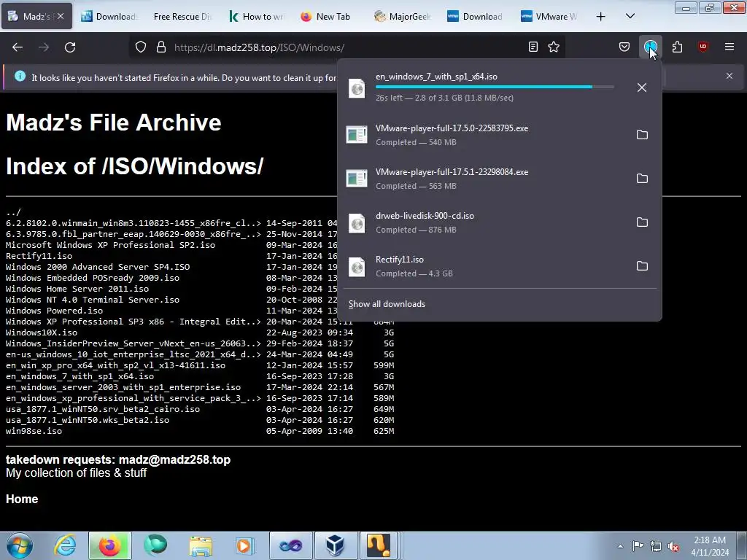747x560 pixels.
Task: Open Show all downloads
Action: (x=387, y=304)
